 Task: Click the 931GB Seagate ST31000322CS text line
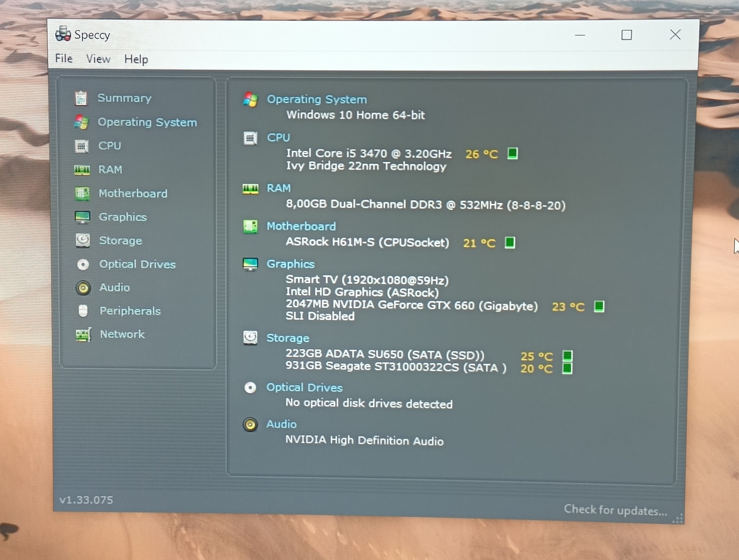tap(395, 367)
